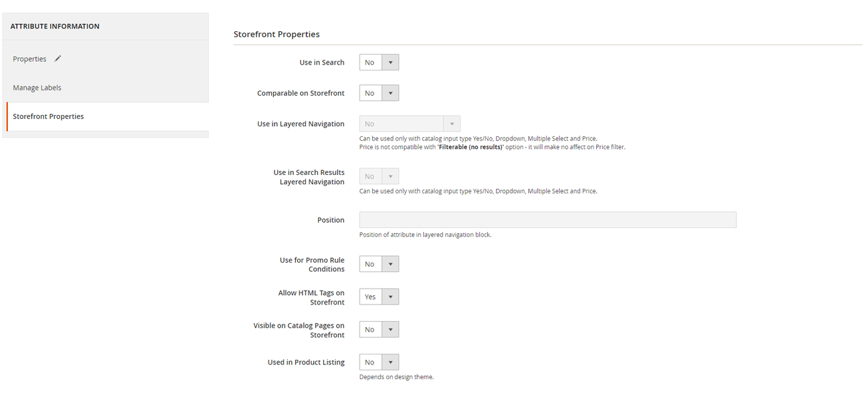Open the Use in Search dropdown

[391, 62]
